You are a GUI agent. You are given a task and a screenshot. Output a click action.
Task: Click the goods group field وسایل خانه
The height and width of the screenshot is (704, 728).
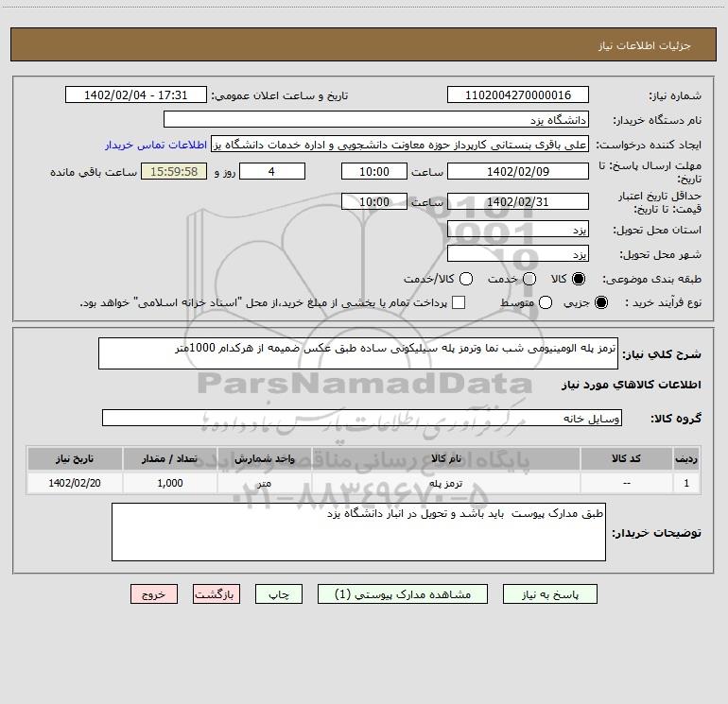[x=362, y=418]
